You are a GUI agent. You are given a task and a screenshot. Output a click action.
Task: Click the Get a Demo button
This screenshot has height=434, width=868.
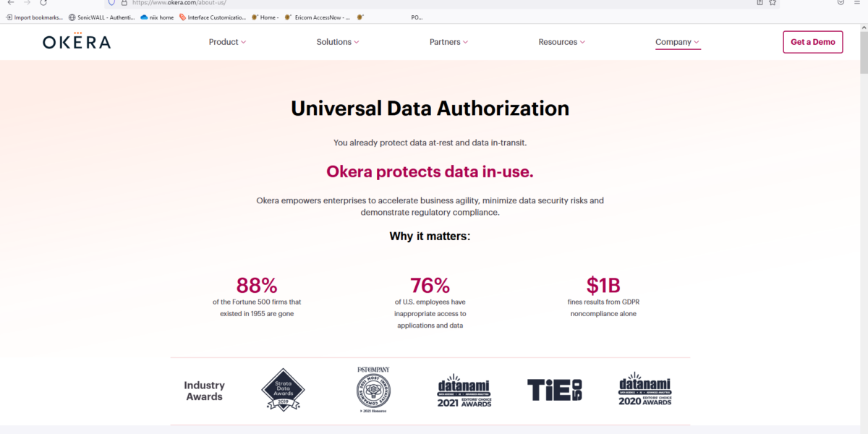click(x=812, y=42)
